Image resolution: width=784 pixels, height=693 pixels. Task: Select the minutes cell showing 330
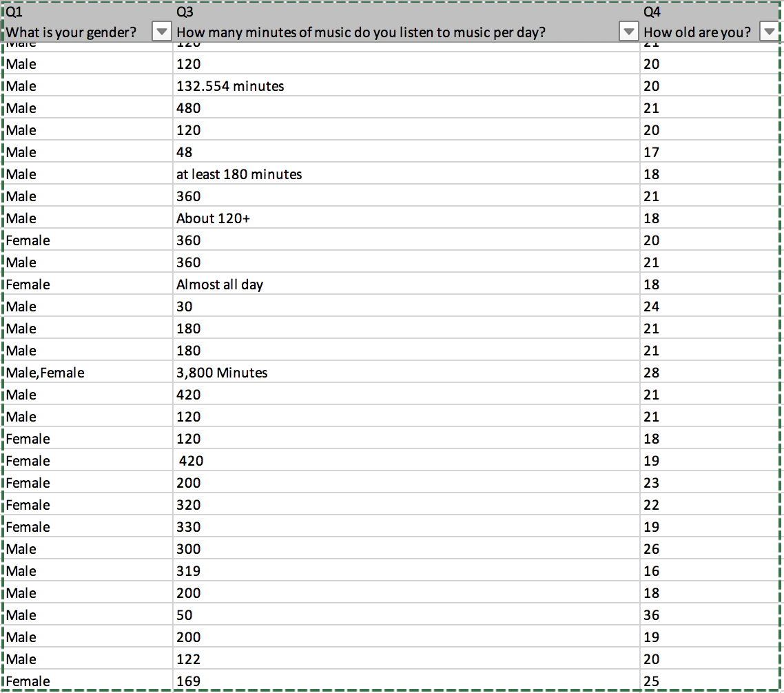(406, 527)
